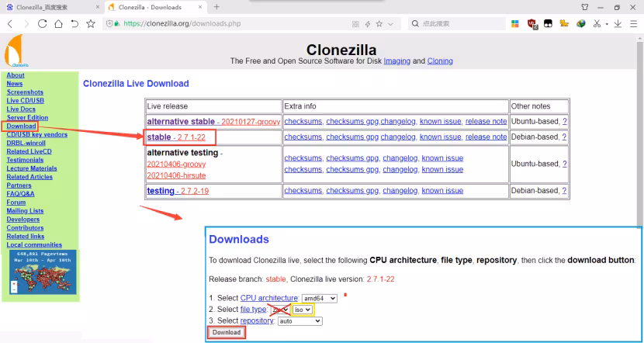Click the Download button
644x343 pixels.
click(x=227, y=332)
